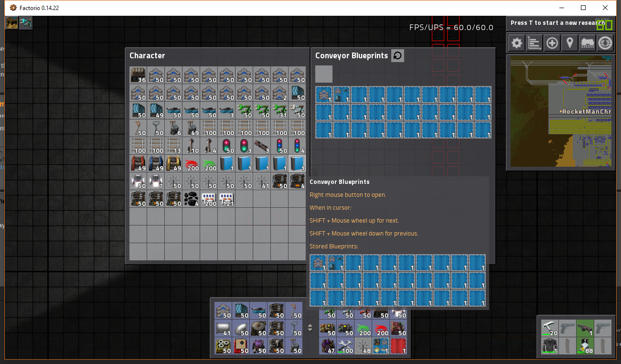Screen dimensions: 621x364
Task: Select the locomotive item with count 3
Action: (262, 146)
